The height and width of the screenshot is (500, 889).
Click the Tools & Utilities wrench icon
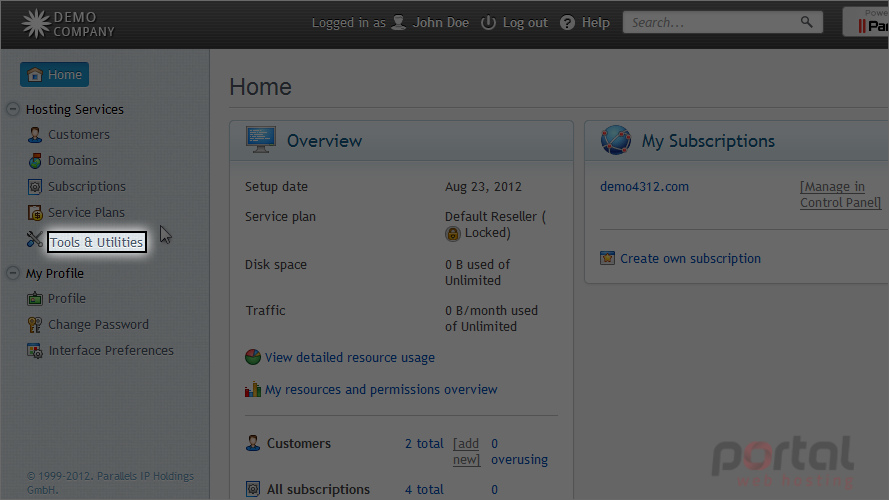(x=35, y=239)
